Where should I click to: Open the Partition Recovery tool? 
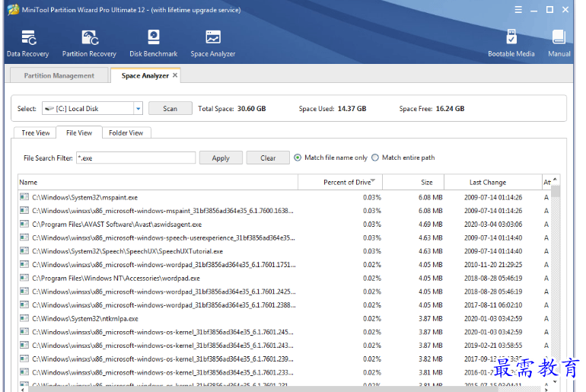coord(89,43)
